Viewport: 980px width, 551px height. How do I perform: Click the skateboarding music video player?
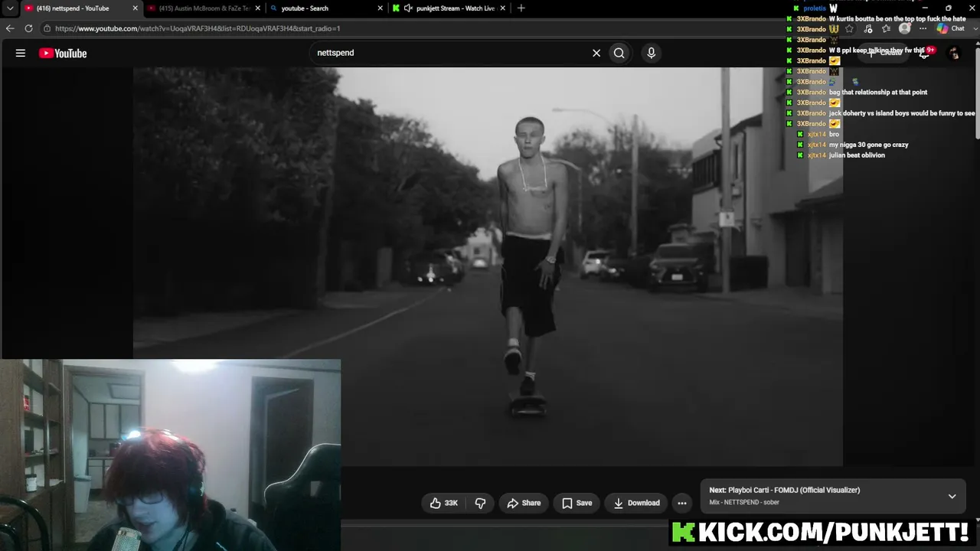coord(488,266)
